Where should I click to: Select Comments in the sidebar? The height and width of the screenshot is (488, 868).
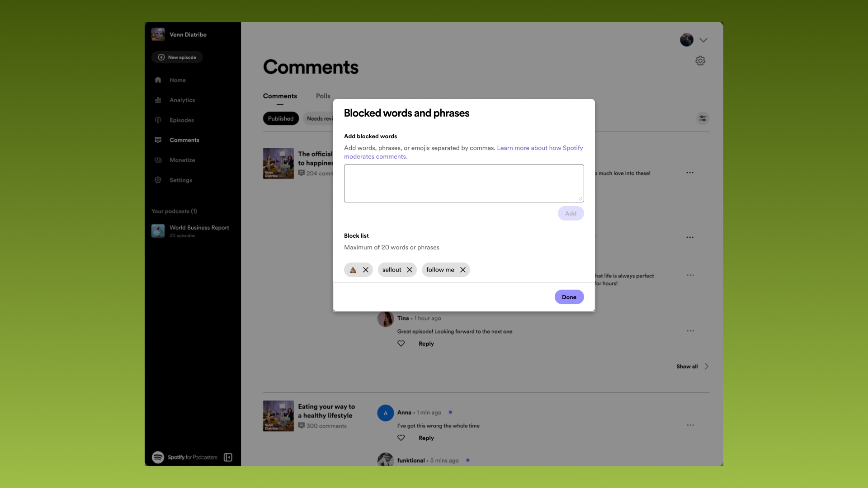point(184,140)
